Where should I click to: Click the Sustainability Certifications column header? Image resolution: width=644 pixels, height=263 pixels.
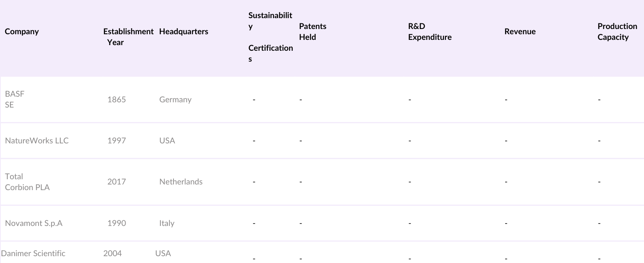270,37
